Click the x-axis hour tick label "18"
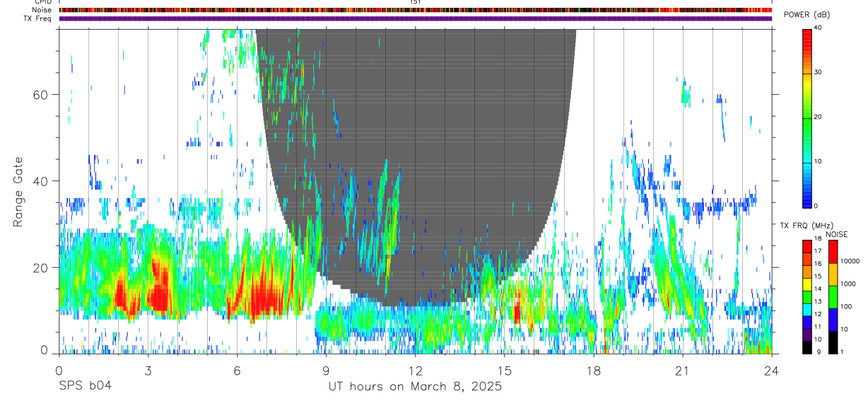The image size is (868, 401). click(x=593, y=371)
